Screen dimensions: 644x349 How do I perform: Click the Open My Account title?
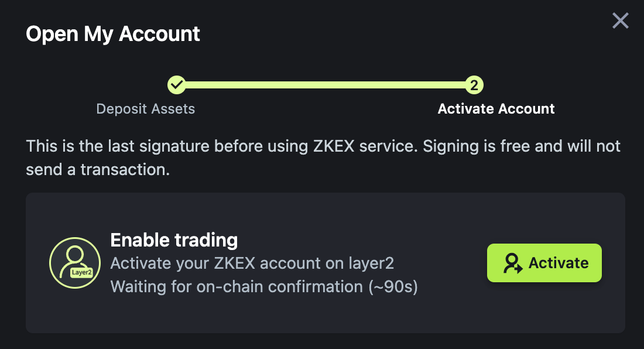[113, 34]
